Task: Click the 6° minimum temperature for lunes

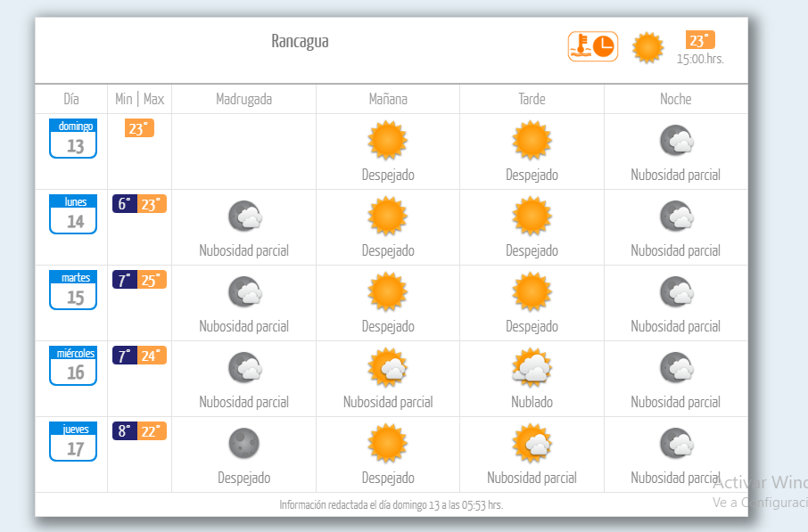Action: pos(125,204)
